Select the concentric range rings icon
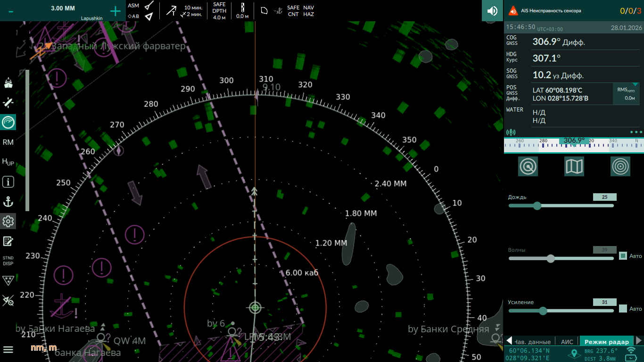The image size is (644, 362). coord(620,166)
